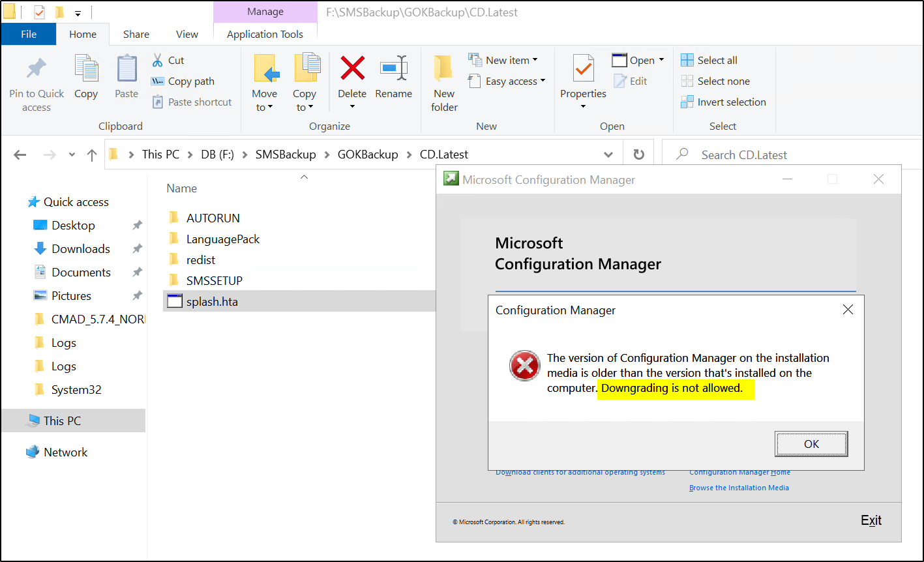This screenshot has width=924, height=562.
Task: Click the Forward navigation arrow
Action: click(49, 155)
